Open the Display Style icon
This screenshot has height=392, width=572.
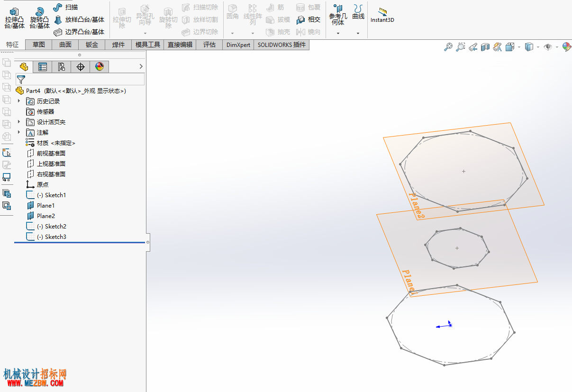[x=529, y=47]
